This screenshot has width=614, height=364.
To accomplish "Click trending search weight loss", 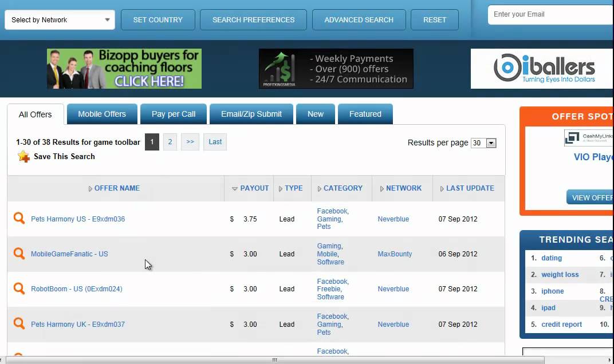I will pyautogui.click(x=560, y=274).
